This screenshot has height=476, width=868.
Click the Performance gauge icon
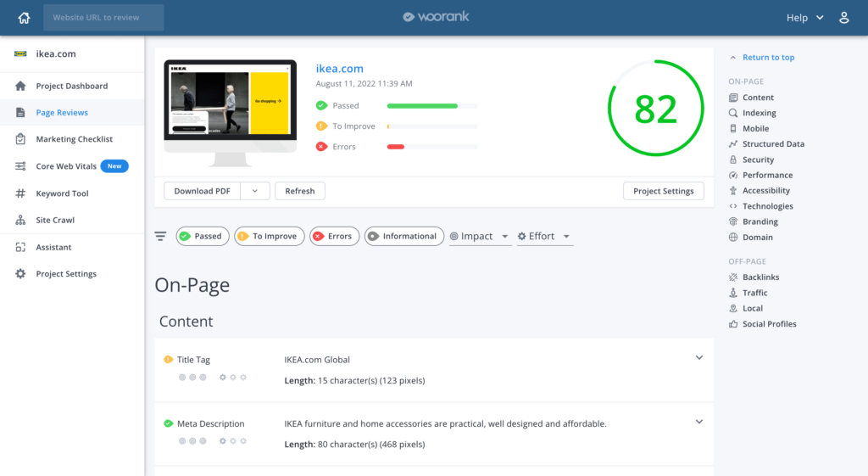[x=733, y=175]
